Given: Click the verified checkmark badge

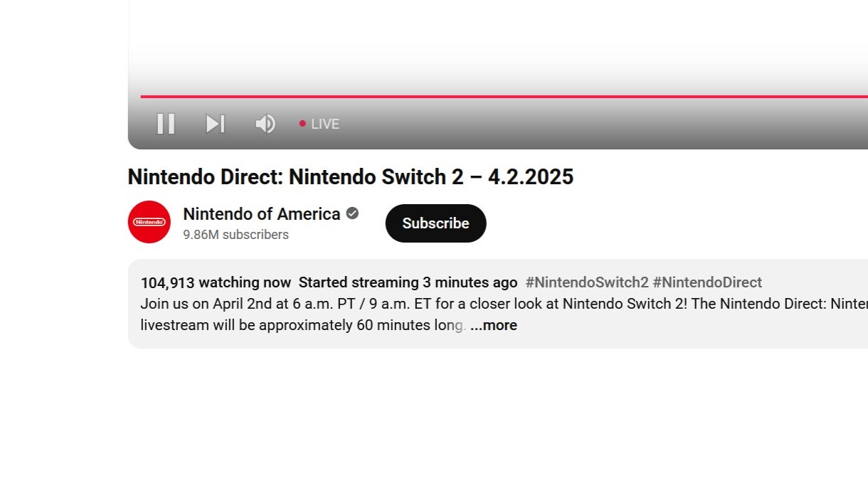Looking at the screenshot, I should coord(352,213).
